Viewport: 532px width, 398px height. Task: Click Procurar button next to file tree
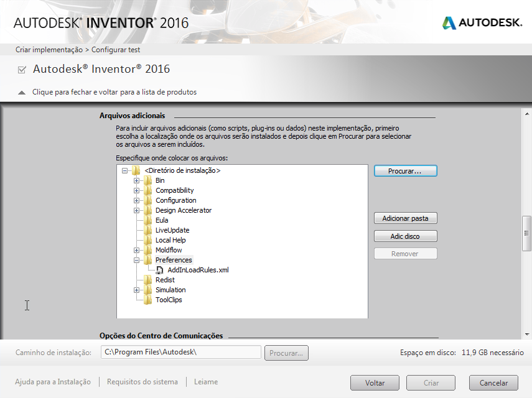(406, 171)
